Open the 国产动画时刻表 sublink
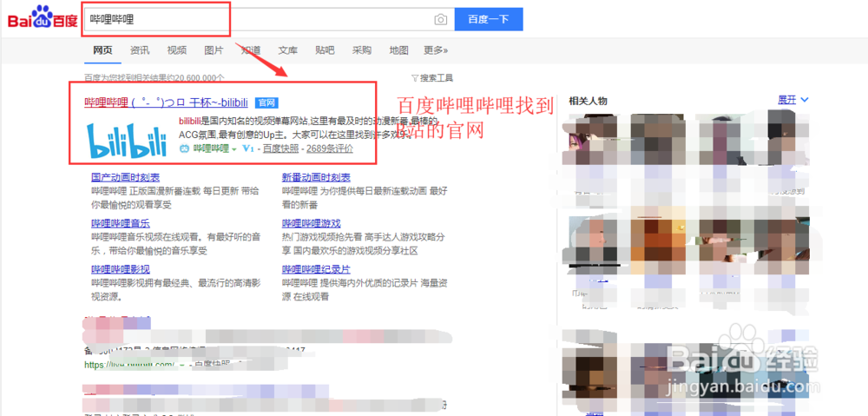Viewport: 868px width, 416px height. pyautogui.click(x=126, y=177)
